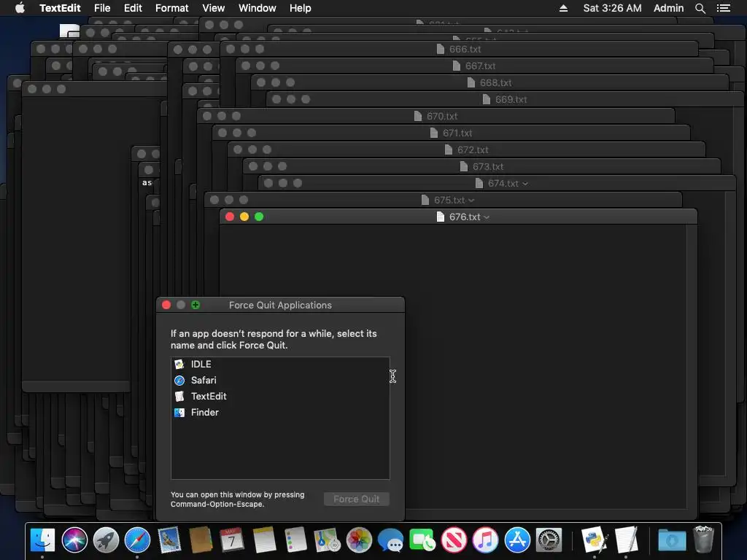Open Contacts book icon in Dock
Image resolution: width=747 pixels, height=560 pixels.
click(x=201, y=540)
